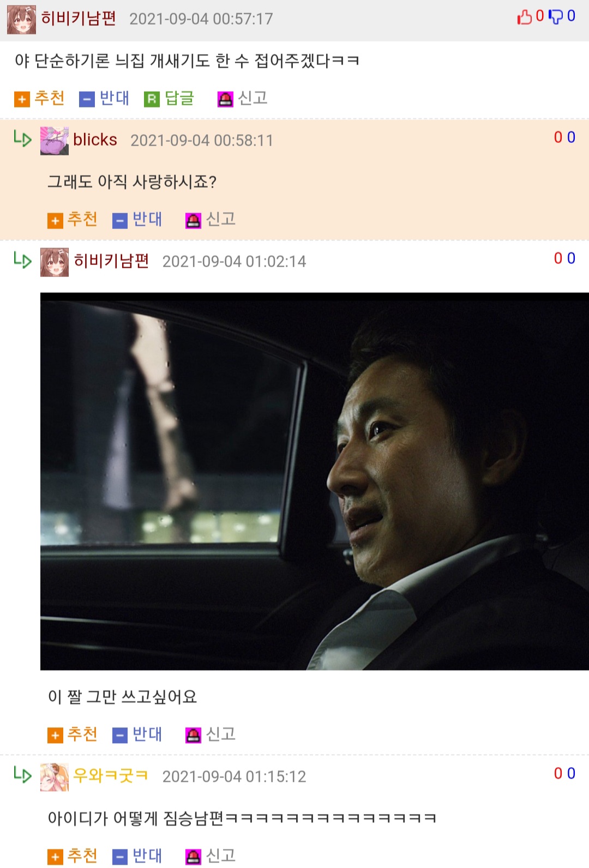Click the thumbs-up icon on top comment
Viewport: 589px width, 868px height.
[x=524, y=17]
